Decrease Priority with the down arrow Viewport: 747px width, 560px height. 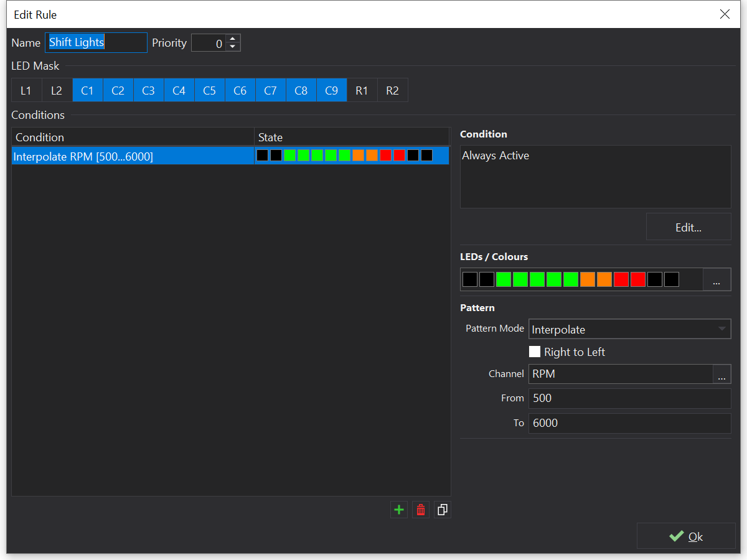(x=233, y=47)
